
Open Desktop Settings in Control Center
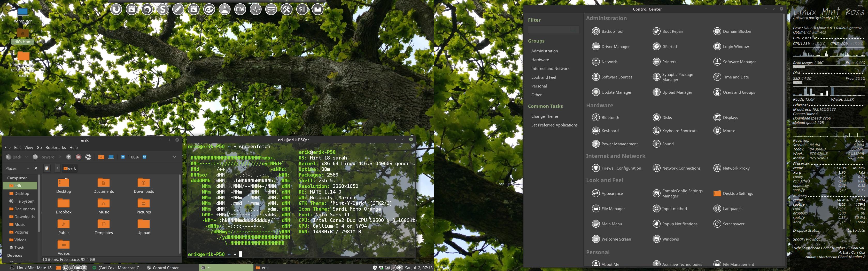[x=733, y=194]
